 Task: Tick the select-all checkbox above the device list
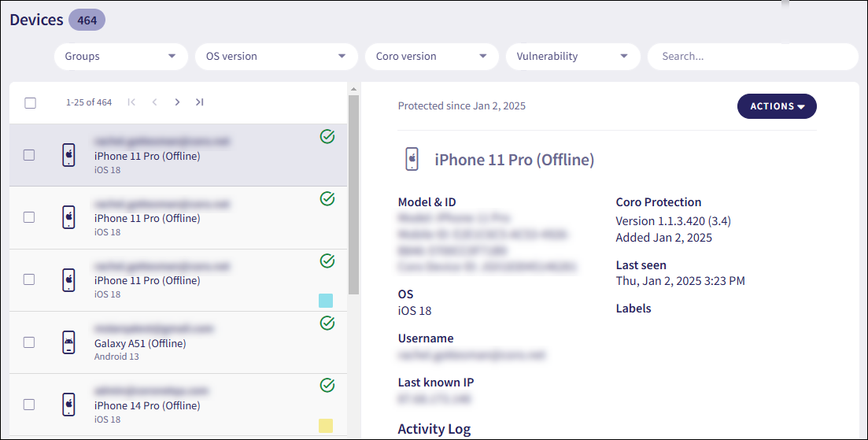30,103
